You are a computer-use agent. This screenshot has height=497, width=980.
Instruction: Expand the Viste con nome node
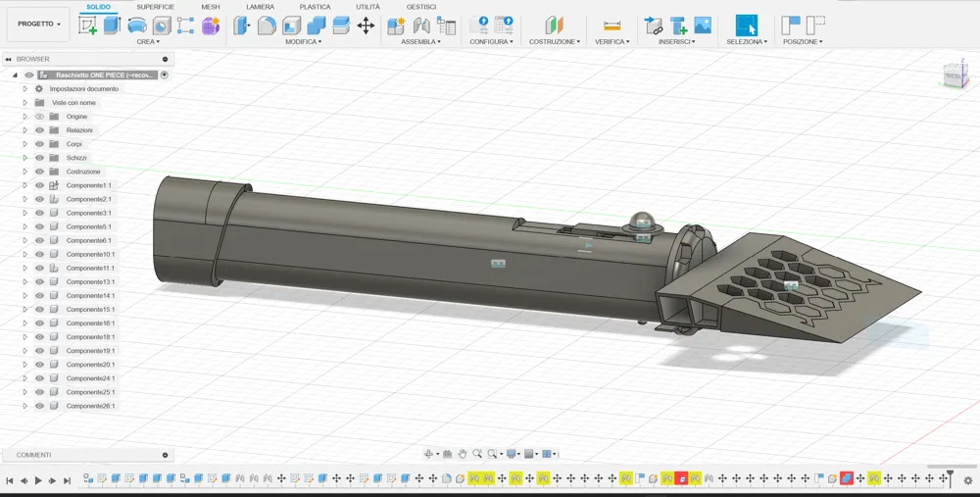(25, 103)
